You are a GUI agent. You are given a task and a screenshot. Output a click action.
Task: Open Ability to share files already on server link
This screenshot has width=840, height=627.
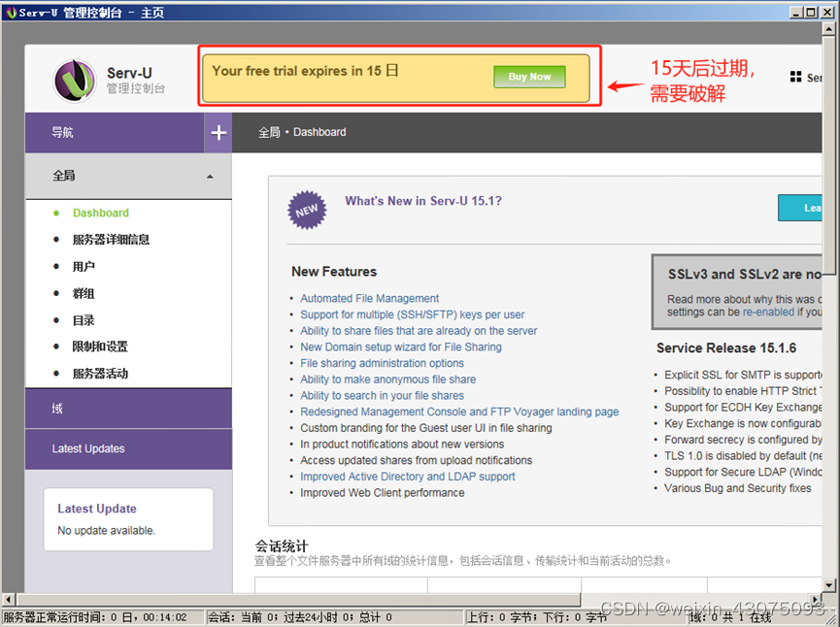pyautogui.click(x=419, y=330)
